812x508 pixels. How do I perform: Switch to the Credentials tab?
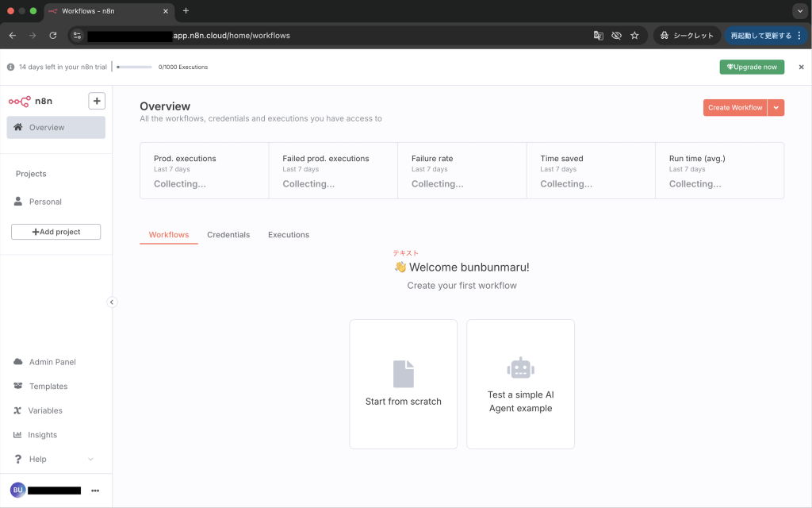tap(228, 235)
